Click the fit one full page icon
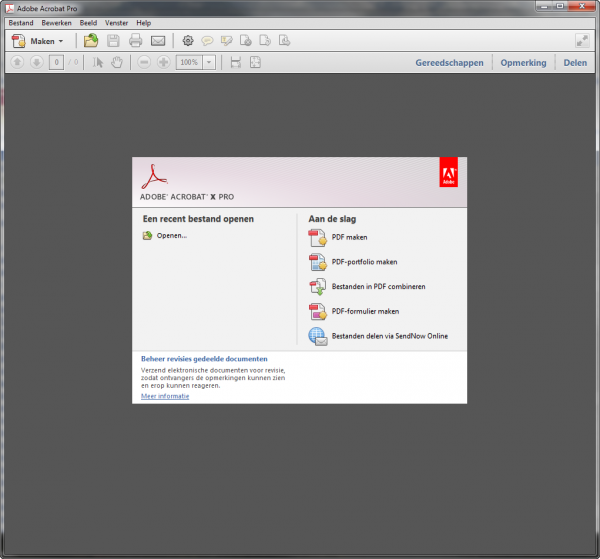 pyautogui.click(x=255, y=62)
